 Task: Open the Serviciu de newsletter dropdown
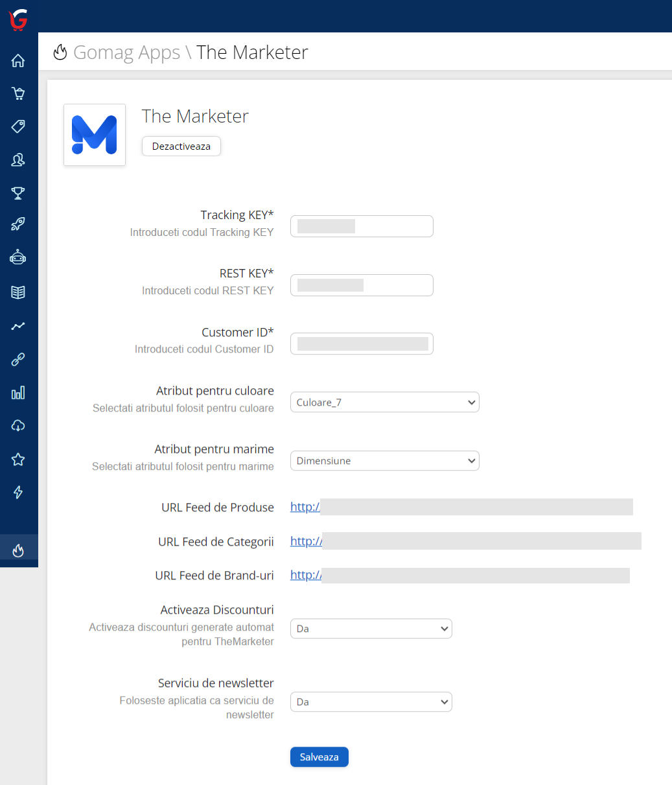[x=371, y=702]
